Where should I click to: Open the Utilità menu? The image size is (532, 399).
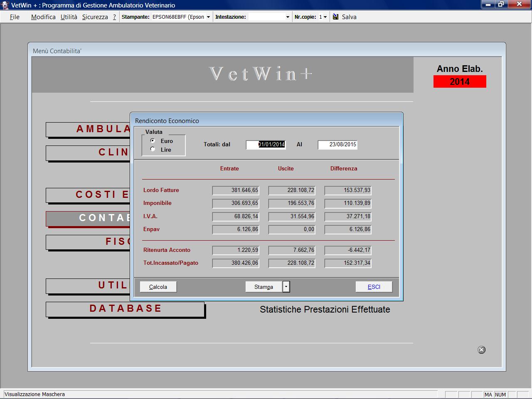pyautogui.click(x=69, y=17)
